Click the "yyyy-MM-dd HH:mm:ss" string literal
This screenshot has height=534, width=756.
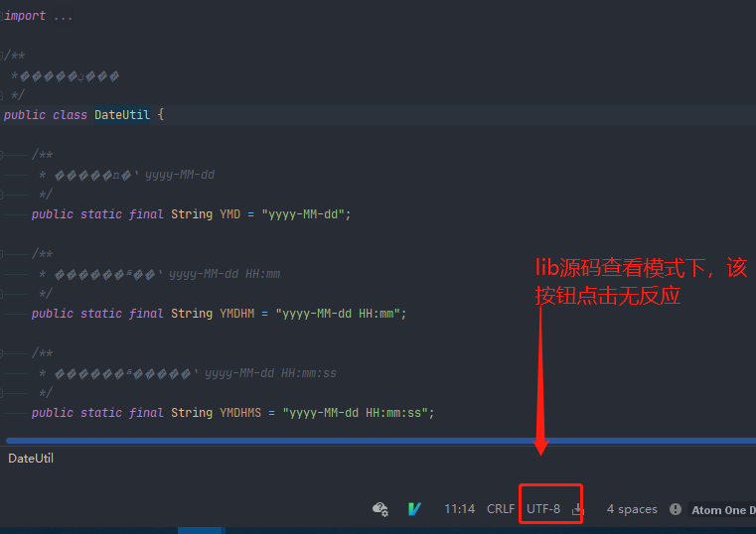(x=355, y=413)
